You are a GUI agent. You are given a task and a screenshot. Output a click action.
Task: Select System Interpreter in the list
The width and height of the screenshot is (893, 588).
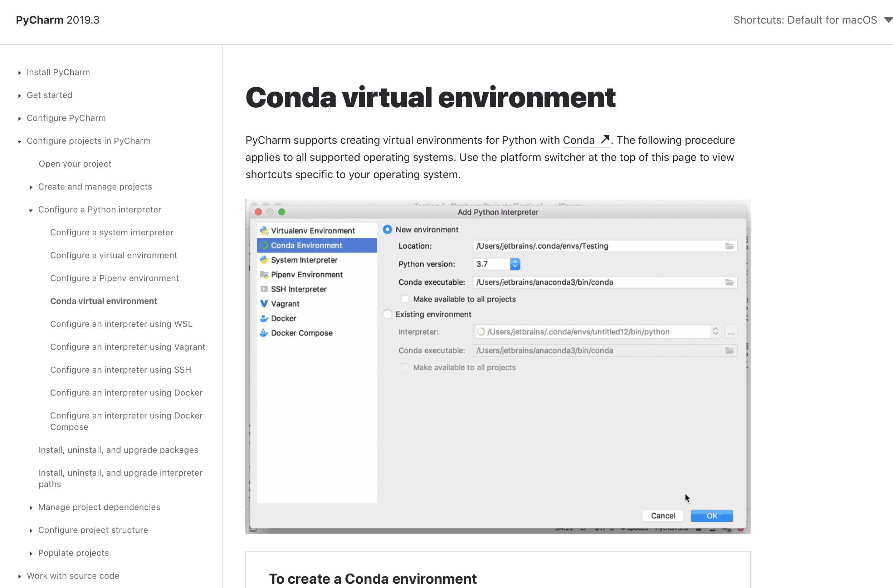pyautogui.click(x=317, y=260)
